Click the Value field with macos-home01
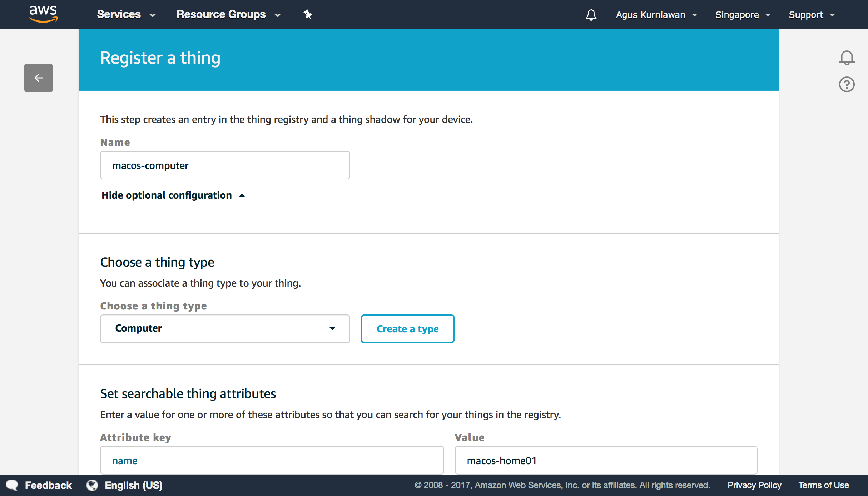868x496 pixels. pos(606,460)
